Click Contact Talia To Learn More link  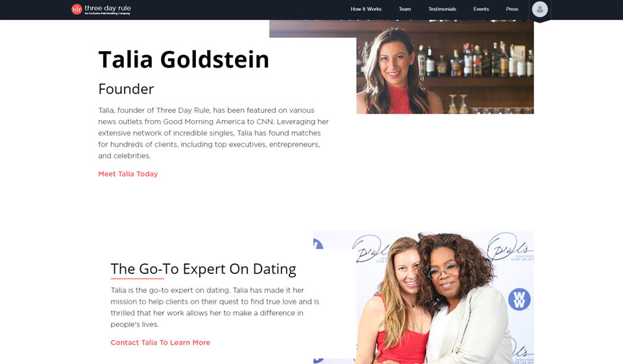click(160, 343)
